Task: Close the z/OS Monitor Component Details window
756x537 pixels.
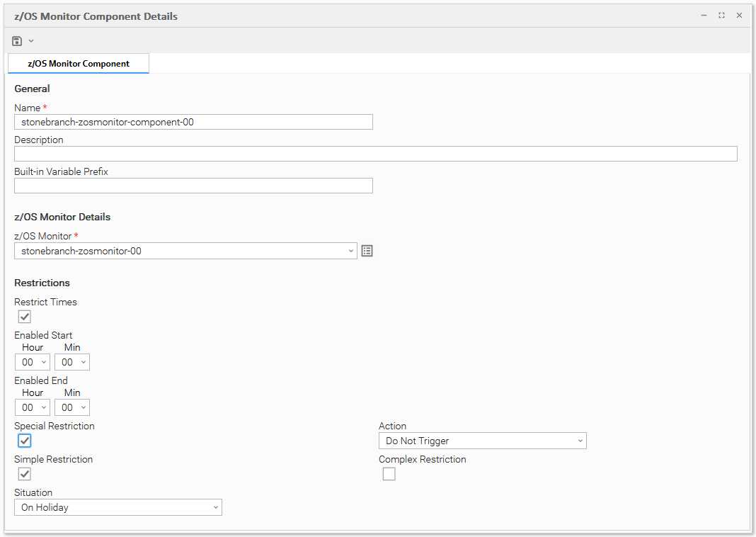Action: (x=739, y=15)
